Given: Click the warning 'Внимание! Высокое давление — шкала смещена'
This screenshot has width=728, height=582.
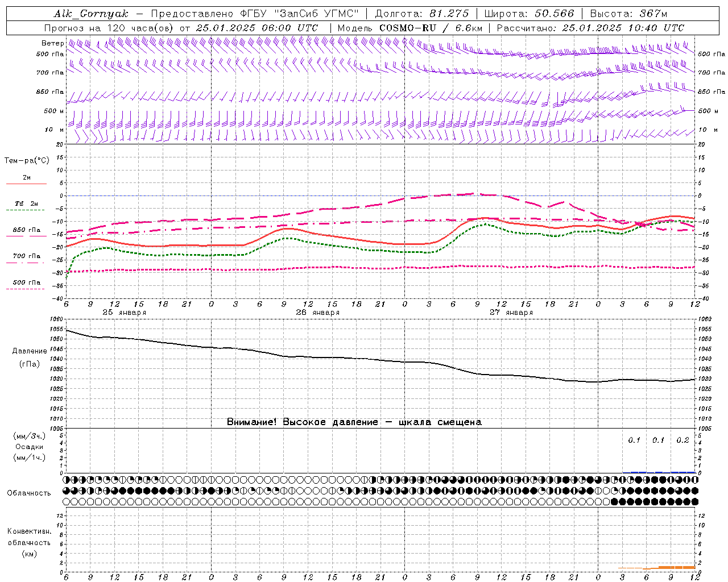Looking at the screenshot, I should tap(354, 422).
